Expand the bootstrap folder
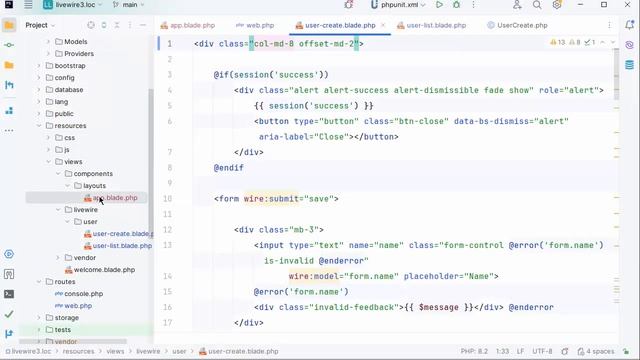This screenshot has height=360, width=640. tap(39, 66)
